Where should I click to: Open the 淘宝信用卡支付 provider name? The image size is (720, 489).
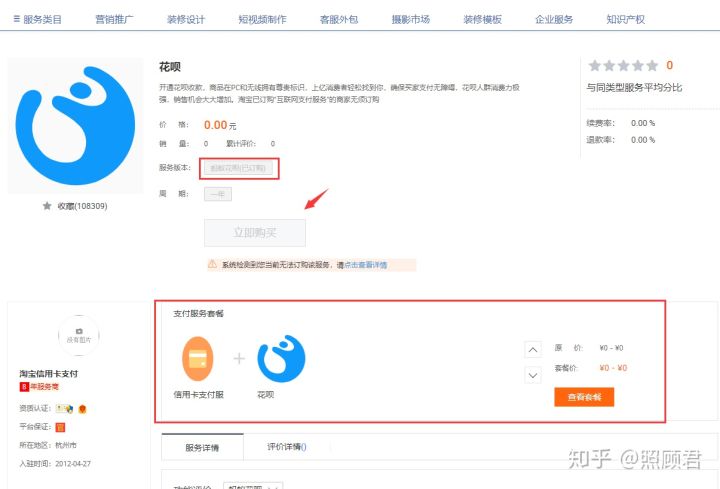[x=49, y=374]
